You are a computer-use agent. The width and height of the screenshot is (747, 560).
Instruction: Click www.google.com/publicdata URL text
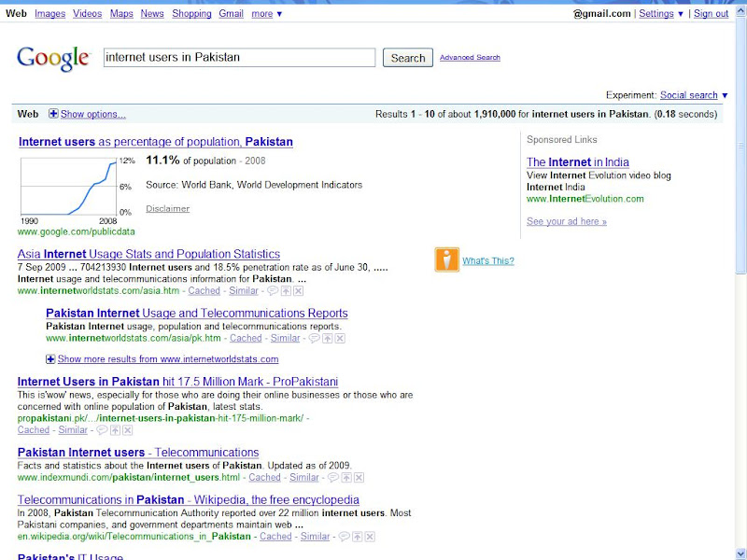pos(77,231)
